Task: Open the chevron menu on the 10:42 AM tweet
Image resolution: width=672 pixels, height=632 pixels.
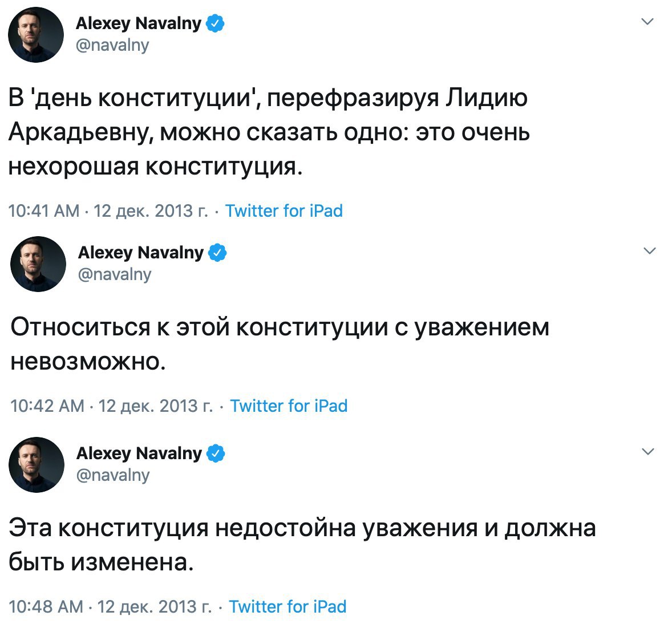Action: click(650, 251)
